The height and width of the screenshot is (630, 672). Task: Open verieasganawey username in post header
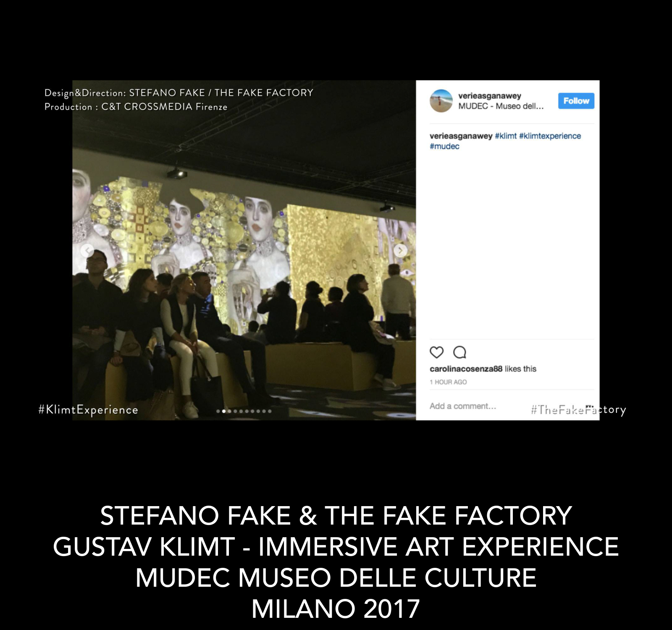pos(489,96)
